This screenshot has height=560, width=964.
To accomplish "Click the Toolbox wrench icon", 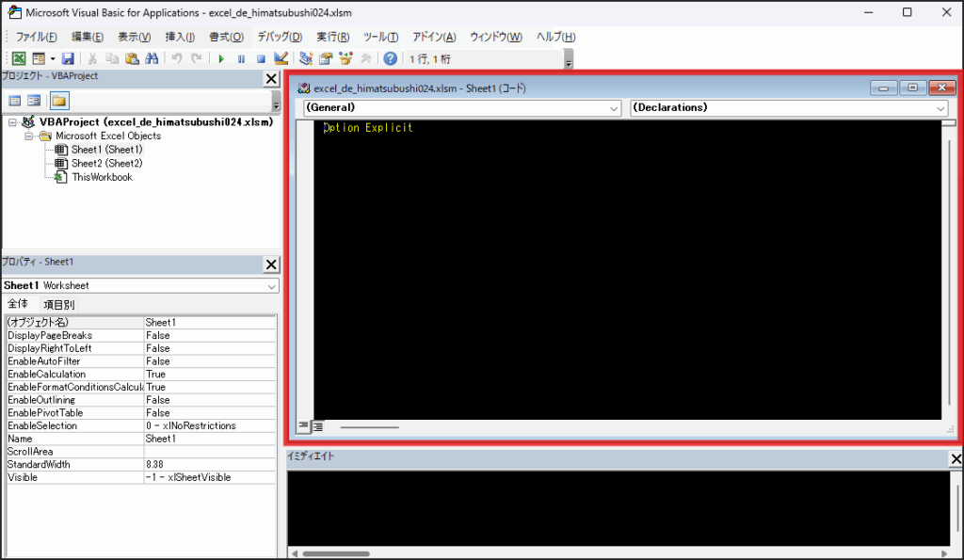I will [366, 58].
